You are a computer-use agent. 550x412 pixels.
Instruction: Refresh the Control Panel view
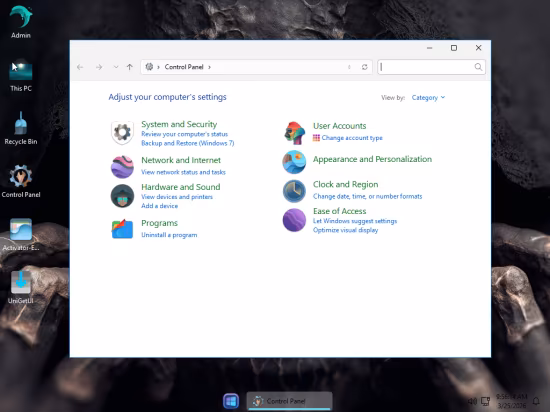[364, 67]
